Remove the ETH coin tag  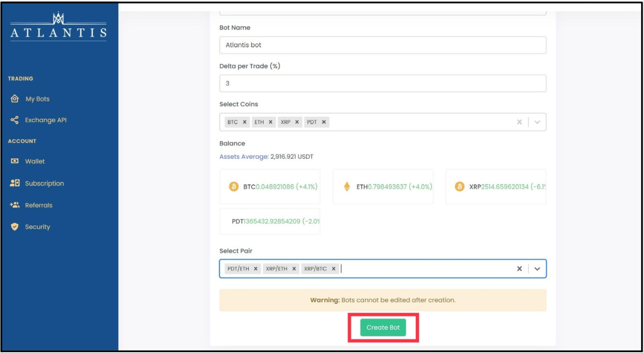point(270,122)
